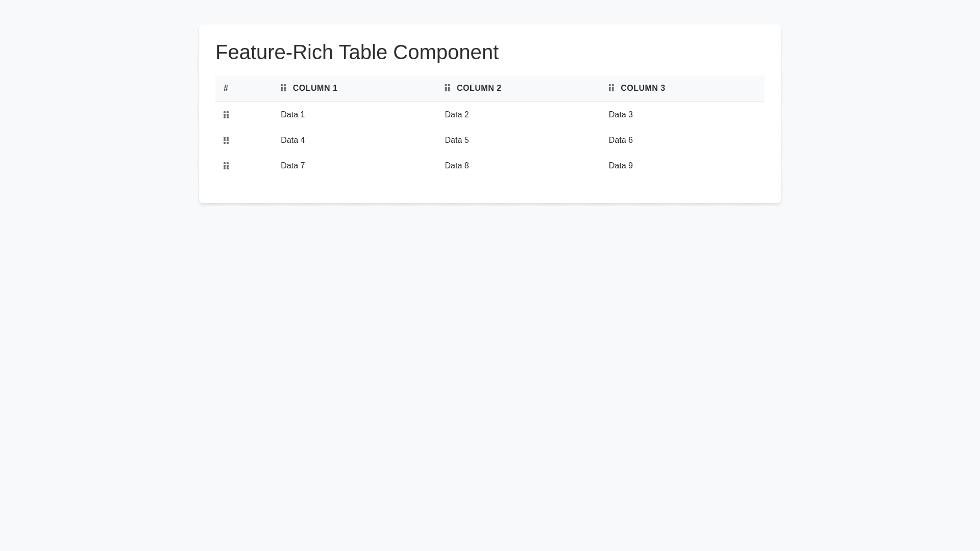Screen dimensions: 980x551
Task: Select the Data 8 cell
Action: pyautogui.click(x=456, y=166)
